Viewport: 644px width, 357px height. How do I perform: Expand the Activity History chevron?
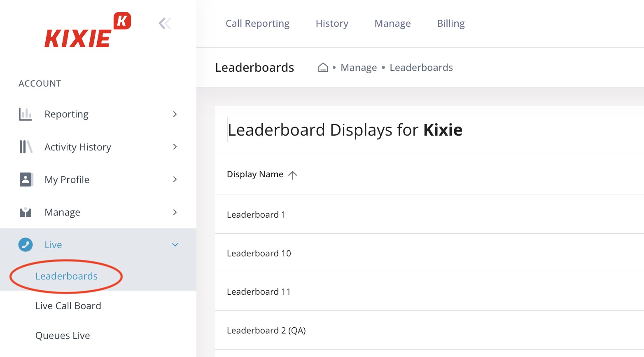(175, 147)
